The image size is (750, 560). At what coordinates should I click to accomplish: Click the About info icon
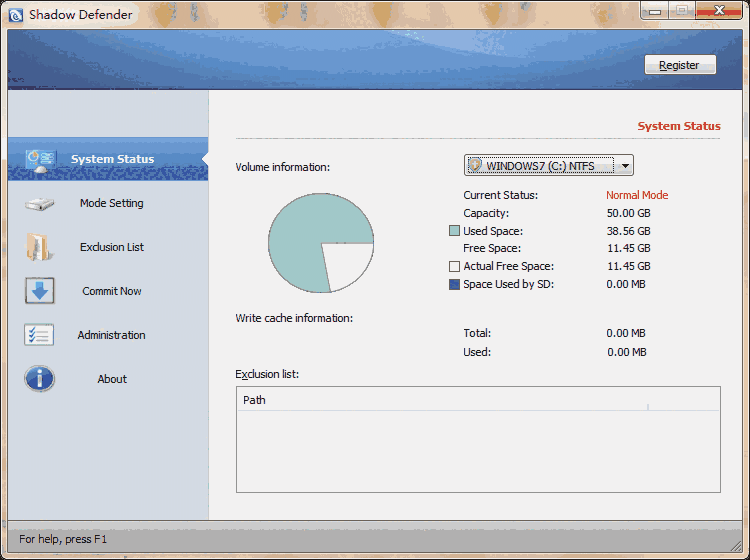pos(40,379)
